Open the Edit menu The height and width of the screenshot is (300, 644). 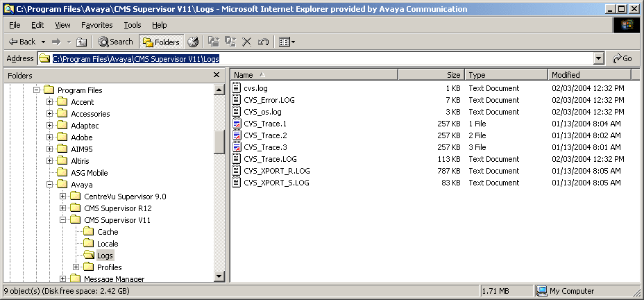37,25
